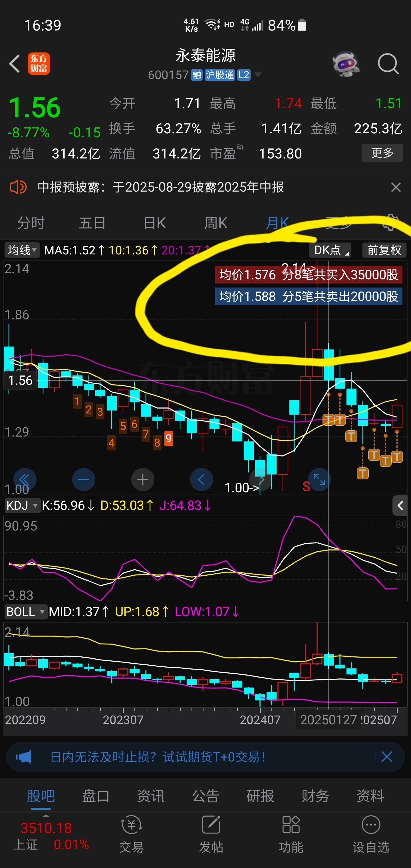The width and height of the screenshot is (411, 868).
Task: Tap the 融 margin badge
Action: [197, 75]
